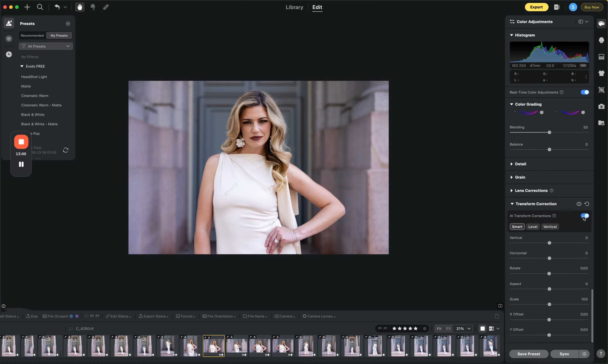Disable AI Transform Corrections switch

click(584, 216)
